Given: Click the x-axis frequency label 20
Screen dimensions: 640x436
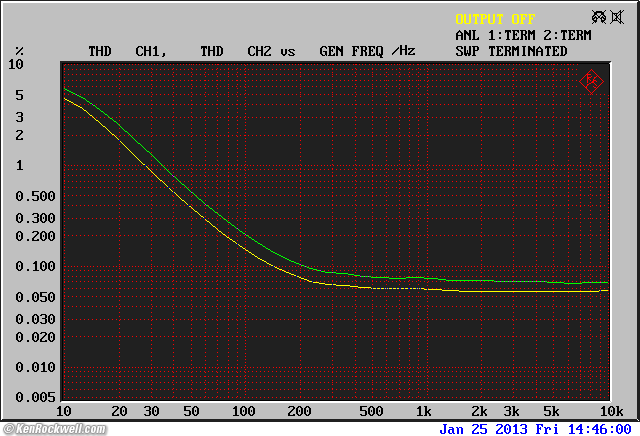Looking at the screenshot, I should pos(119,411).
